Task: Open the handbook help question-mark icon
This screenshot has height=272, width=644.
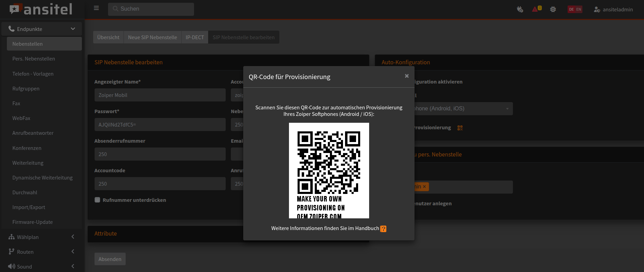Action: [383, 229]
